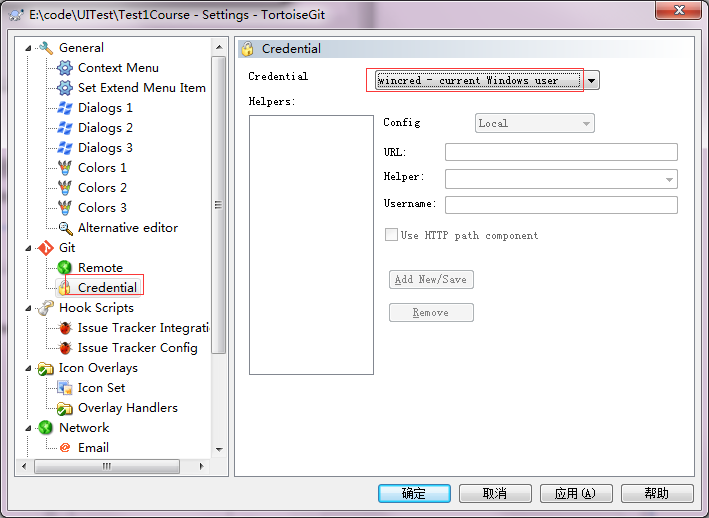Collapse the Git tree node
709x518 pixels.
coord(28,248)
